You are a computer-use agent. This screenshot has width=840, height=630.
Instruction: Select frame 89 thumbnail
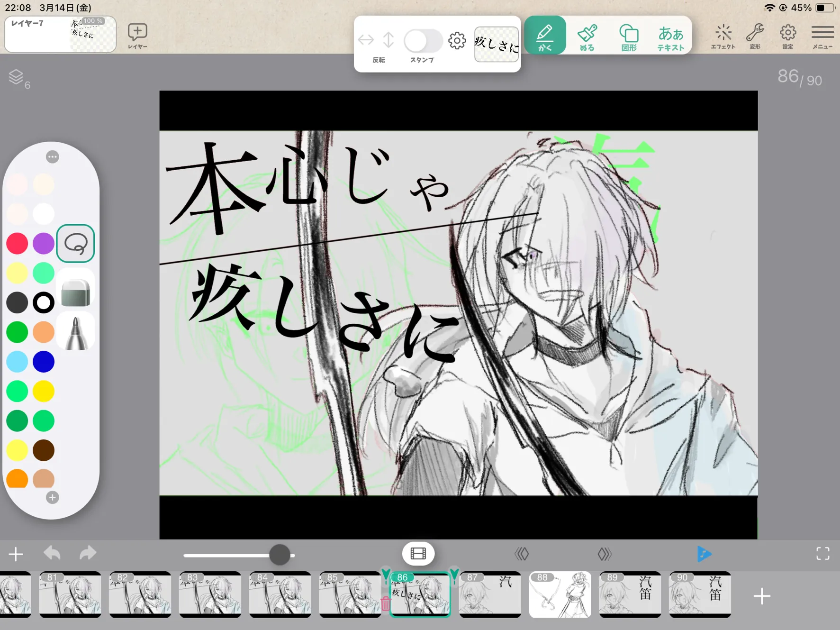[630, 594]
